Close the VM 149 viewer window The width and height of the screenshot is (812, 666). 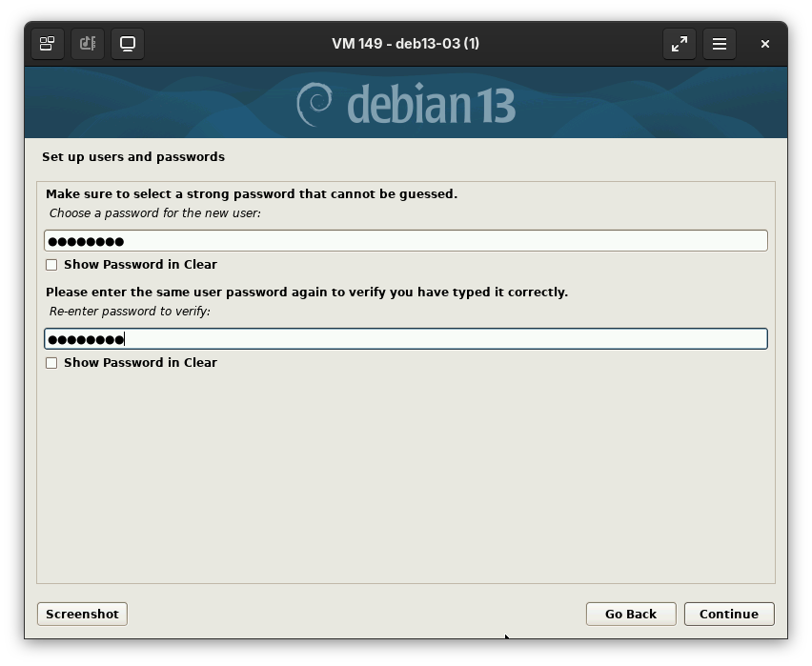point(764,44)
